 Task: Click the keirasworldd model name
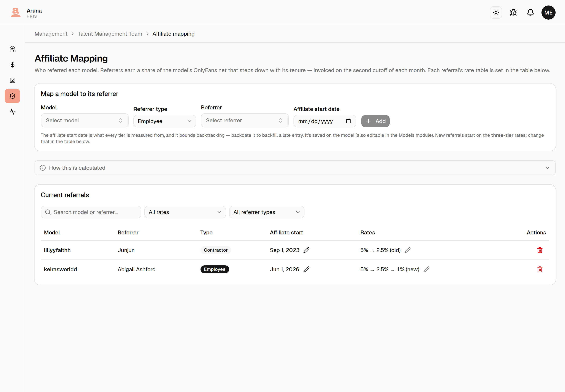[60, 269]
